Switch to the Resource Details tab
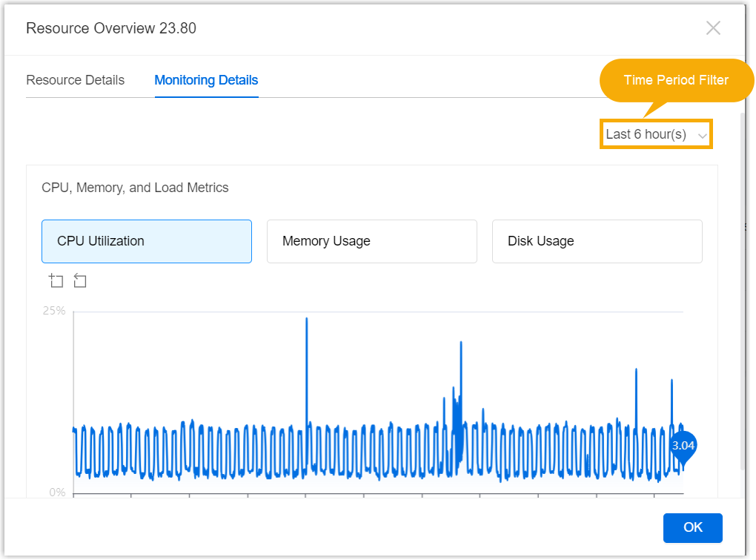Screen dimensions: 756x560 pos(75,80)
